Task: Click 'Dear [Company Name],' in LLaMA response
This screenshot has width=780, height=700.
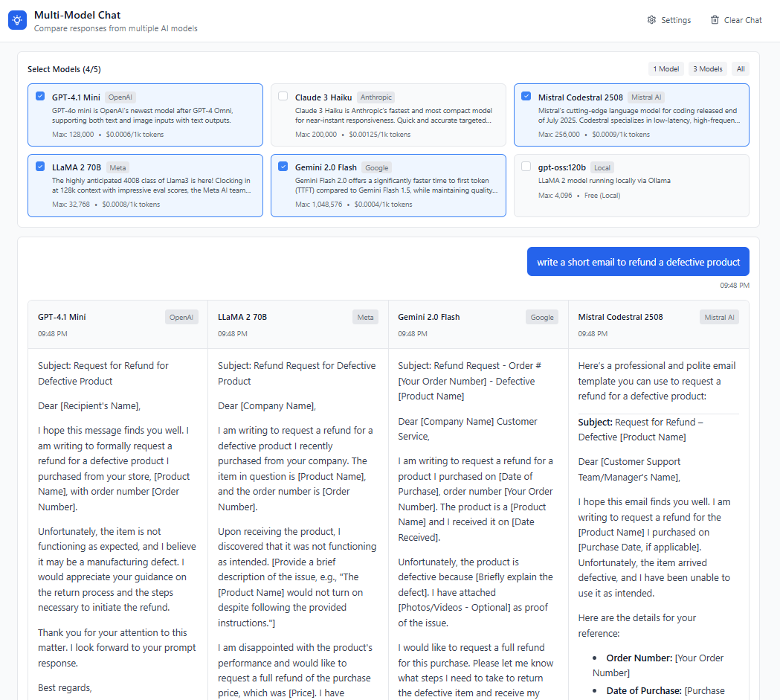Action: tap(267, 406)
